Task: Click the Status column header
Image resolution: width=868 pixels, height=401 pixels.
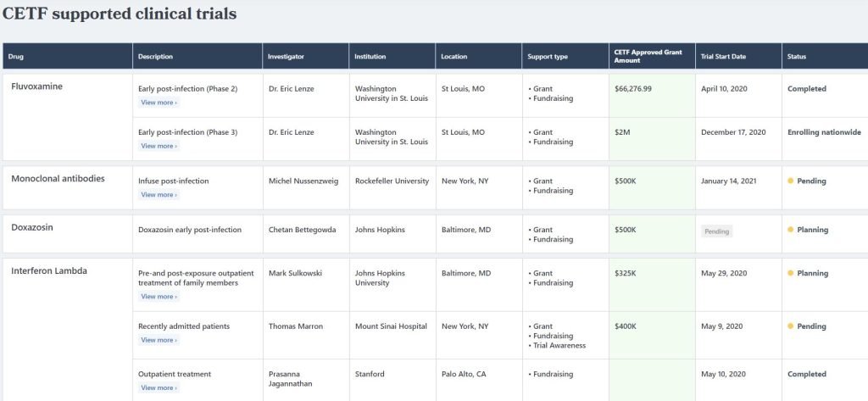Action: 797,57
